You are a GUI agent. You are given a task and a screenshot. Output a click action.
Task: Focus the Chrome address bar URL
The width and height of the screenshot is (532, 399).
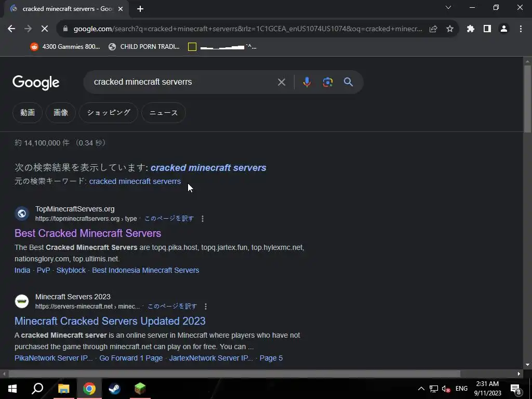(x=248, y=29)
